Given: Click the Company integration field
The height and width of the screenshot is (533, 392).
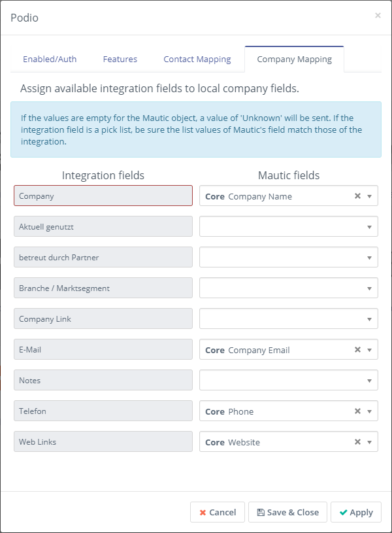Looking at the screenshot, I should click(x=103, y=196).
